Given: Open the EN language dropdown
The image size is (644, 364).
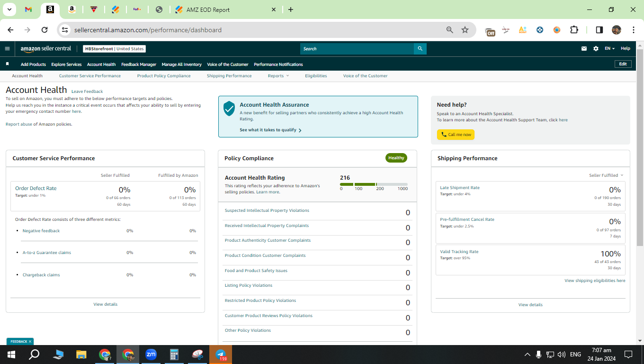Looking at the screenshot, I should click(609, 48).
